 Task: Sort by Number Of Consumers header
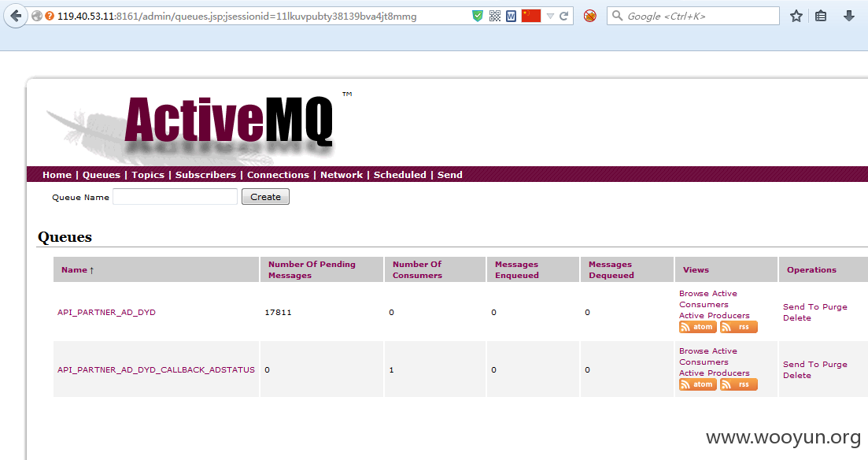click(x=417, y=270)
